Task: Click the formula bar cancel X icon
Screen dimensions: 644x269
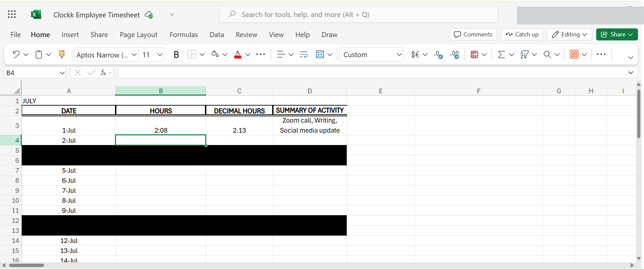Action: click(78, 73)
